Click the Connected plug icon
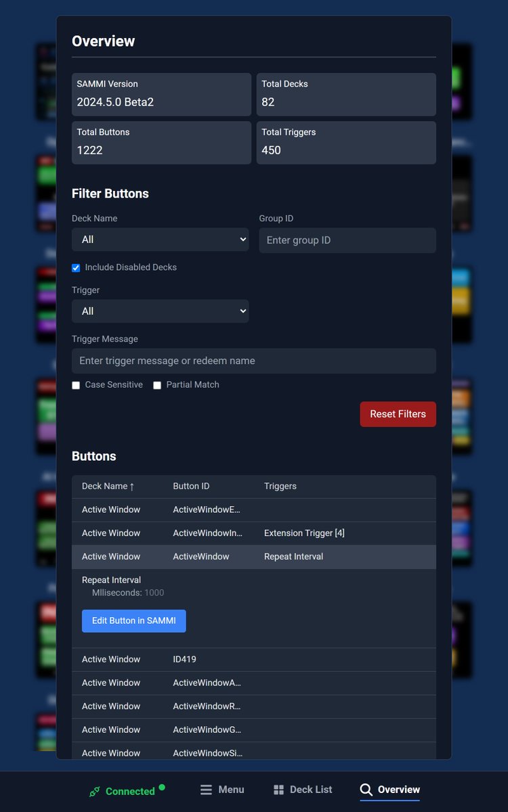 pyautogui.click(x=95, y=791)
